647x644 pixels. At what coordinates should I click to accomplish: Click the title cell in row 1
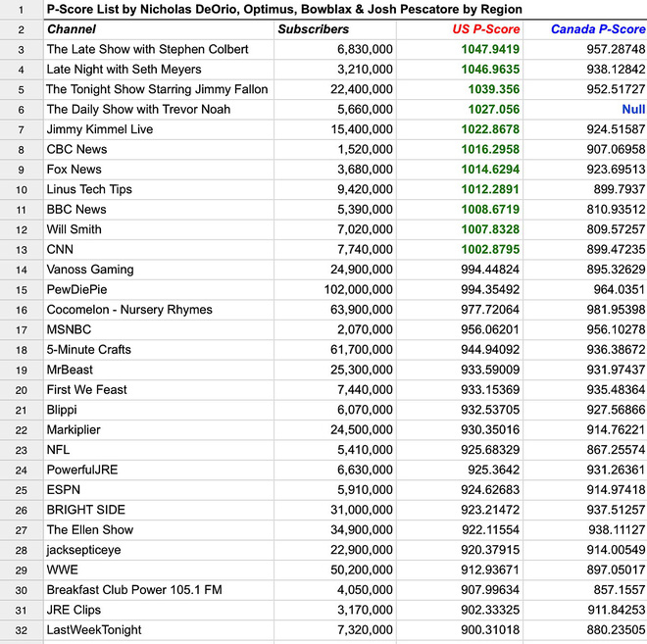(x=284, y=9)
